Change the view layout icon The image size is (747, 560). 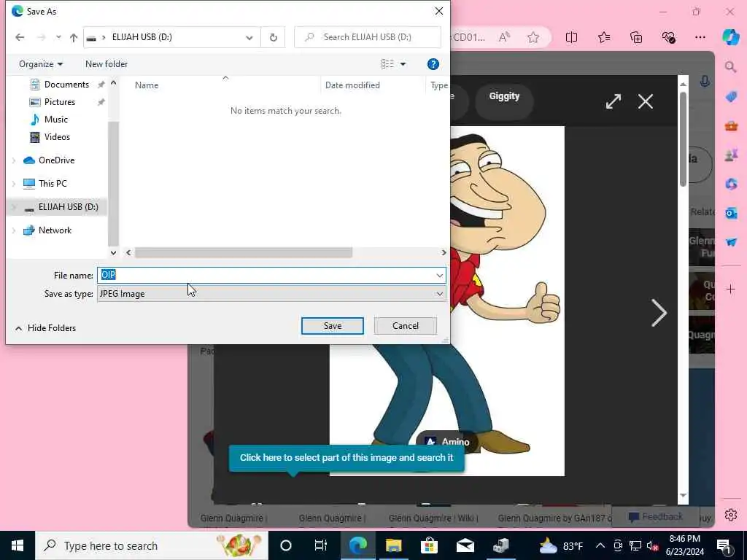[387, 64]
